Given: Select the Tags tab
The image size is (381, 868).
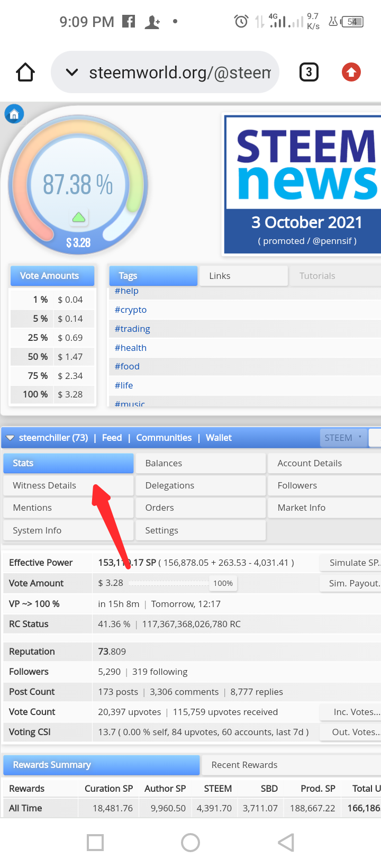Looking at the screenshot, I should coord(153,276).
